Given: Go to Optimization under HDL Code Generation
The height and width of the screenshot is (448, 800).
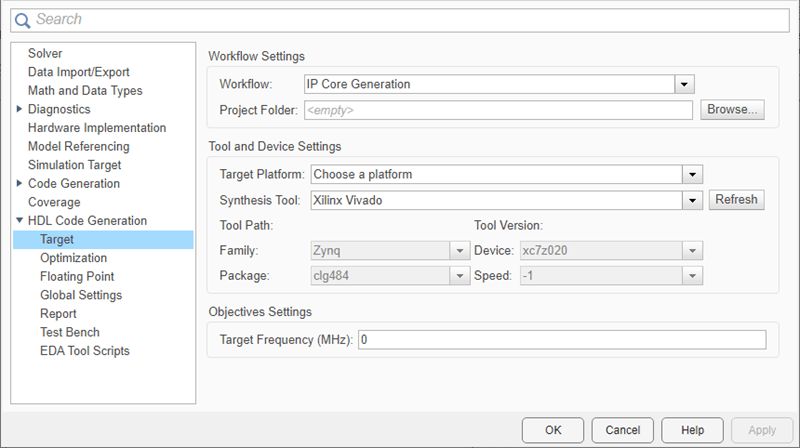Looking at the screenshot, I should pos(73,258).
